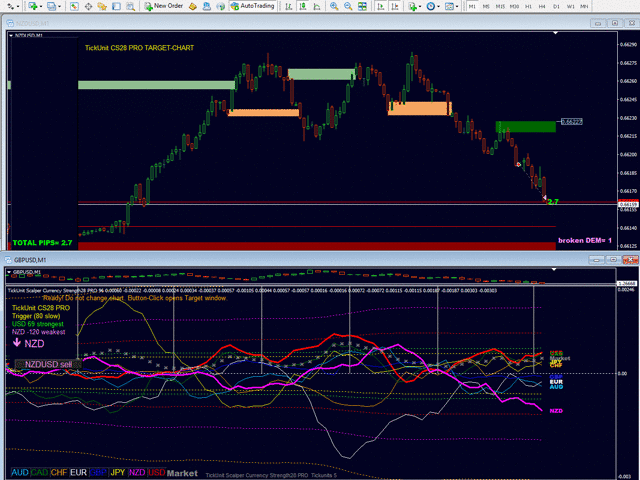Screen dimensions: 640x480
Task: Click the TOTAL PIPS= 2.7 label
Action: 42,243
